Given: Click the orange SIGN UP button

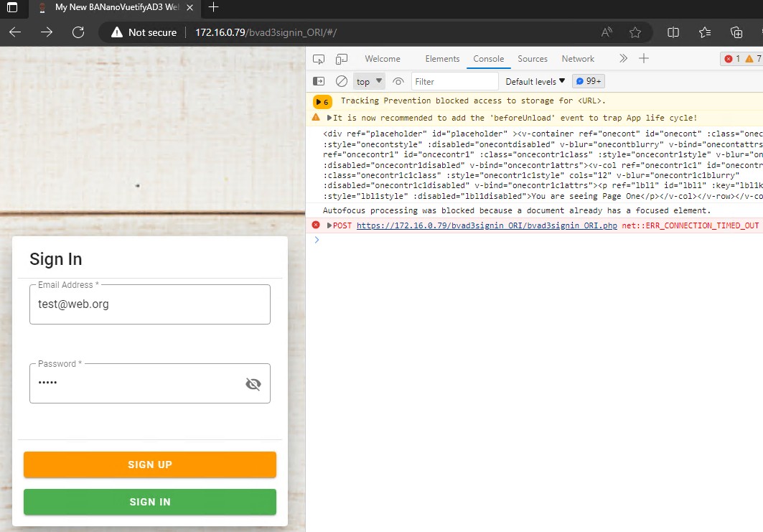Looking at the screenshot, I should (x=150, y=465).
